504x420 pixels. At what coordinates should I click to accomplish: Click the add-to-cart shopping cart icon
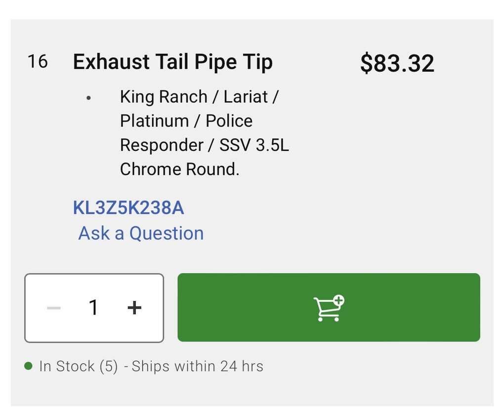[329, 308]
